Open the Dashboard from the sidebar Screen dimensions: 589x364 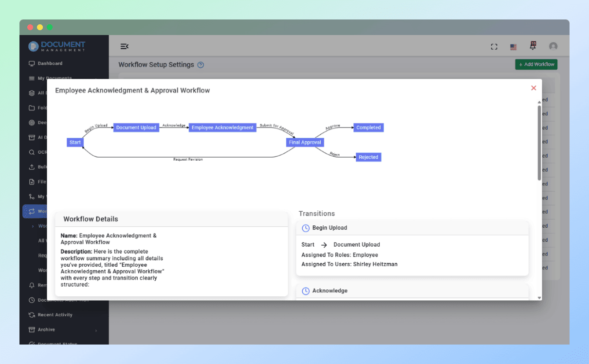point(49,63)
